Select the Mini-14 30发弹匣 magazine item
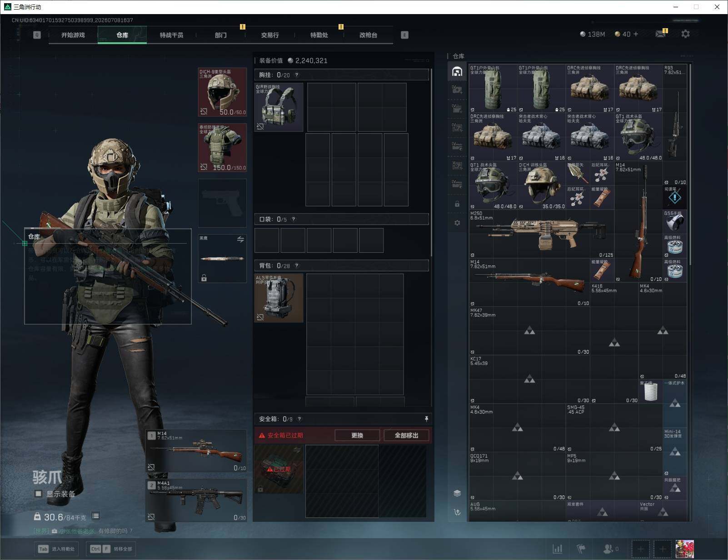The height and width of the screenshot is (560, 728). tap(675, 452)
